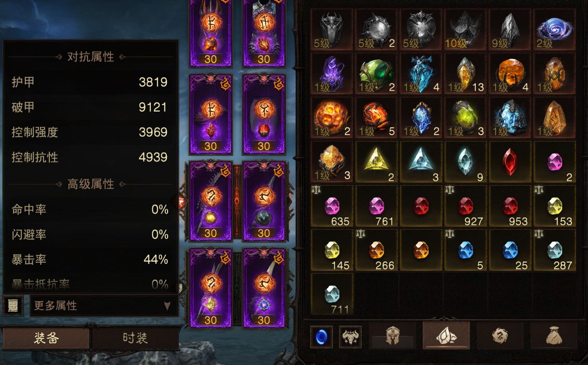The width and height of the screenshot is (588, 365).
Task: Select the pink gem with quantity 635
Action: [332, 206]
